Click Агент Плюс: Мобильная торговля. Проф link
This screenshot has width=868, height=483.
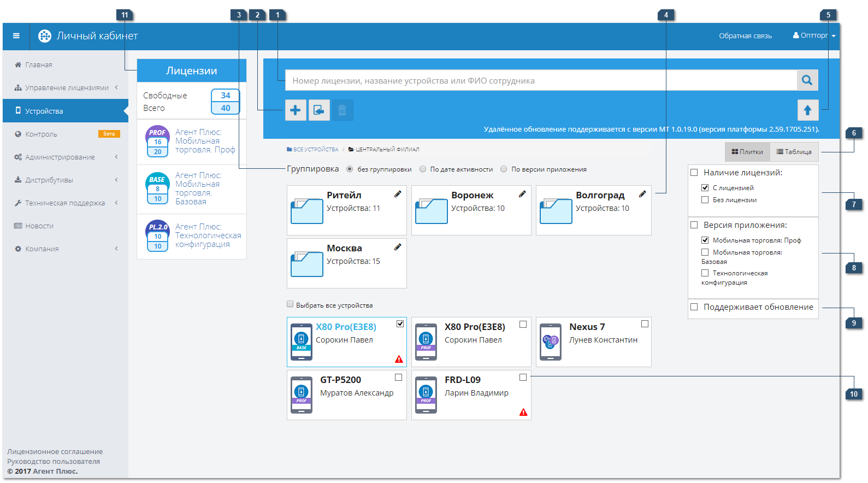pos(205,141)
